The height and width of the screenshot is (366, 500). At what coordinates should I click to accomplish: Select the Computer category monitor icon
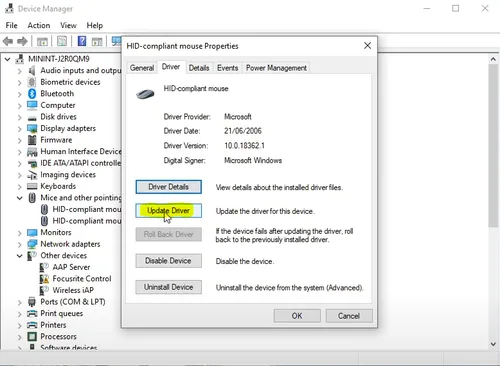click(32, 105)
